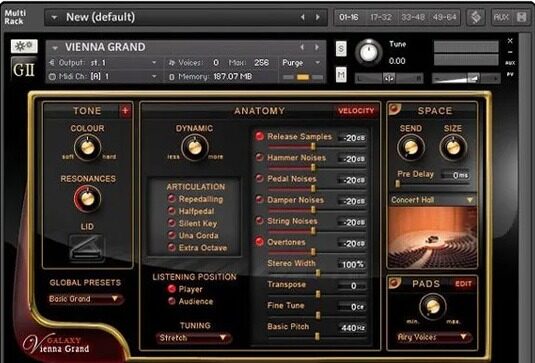Click the save icon in top bar
Viewport: 535px width, 363px height.
pyautogui.click(x=521, y=17)
